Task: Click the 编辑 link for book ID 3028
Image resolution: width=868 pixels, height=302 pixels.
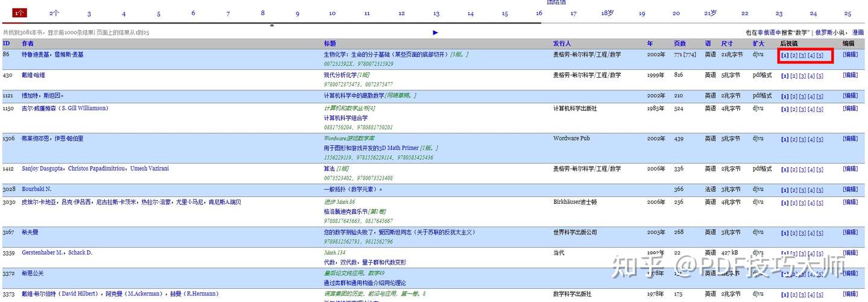Action: (x=849, y=189)
